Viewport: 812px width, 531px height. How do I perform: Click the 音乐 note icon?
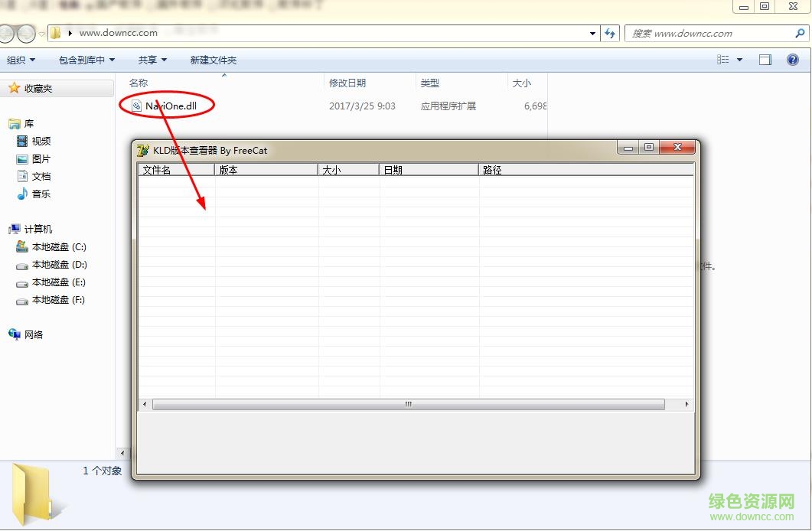point(21,194)
